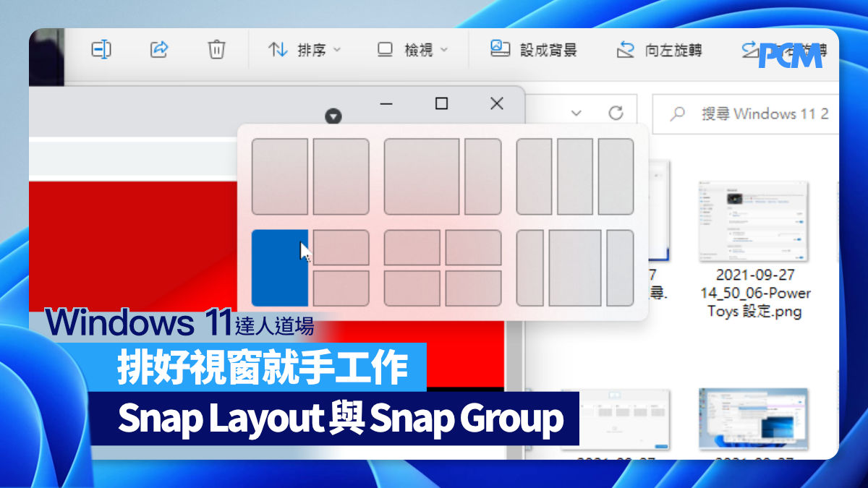Select the highlighted left-half snap zone
The width and height of the screenshot is (868, 488).
click(x=281, y=267)
